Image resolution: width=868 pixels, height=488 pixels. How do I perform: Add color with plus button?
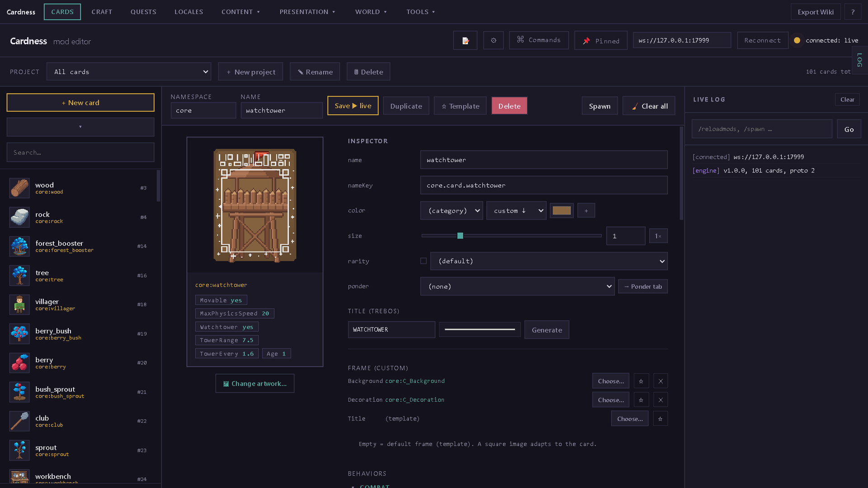click(x=586, y=211)
